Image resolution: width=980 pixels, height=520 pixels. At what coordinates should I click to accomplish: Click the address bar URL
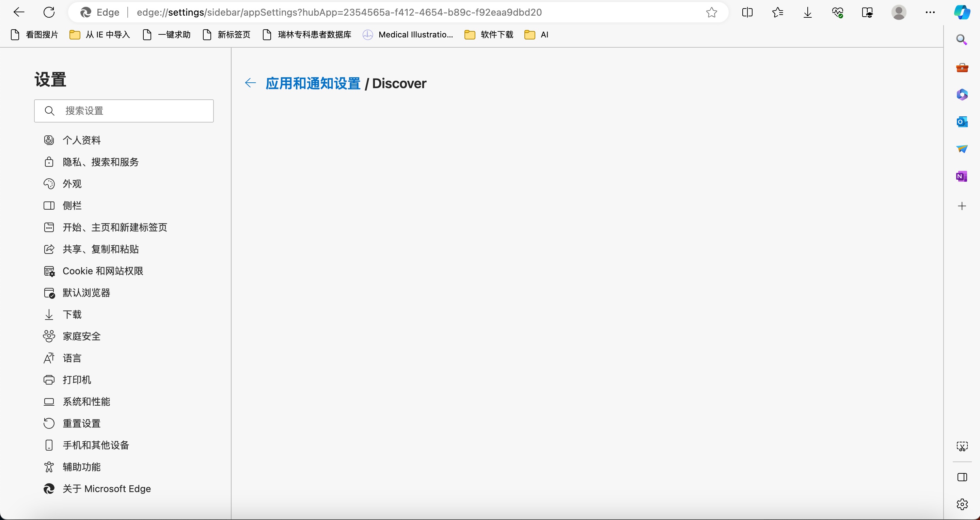[x=339, y=13]
